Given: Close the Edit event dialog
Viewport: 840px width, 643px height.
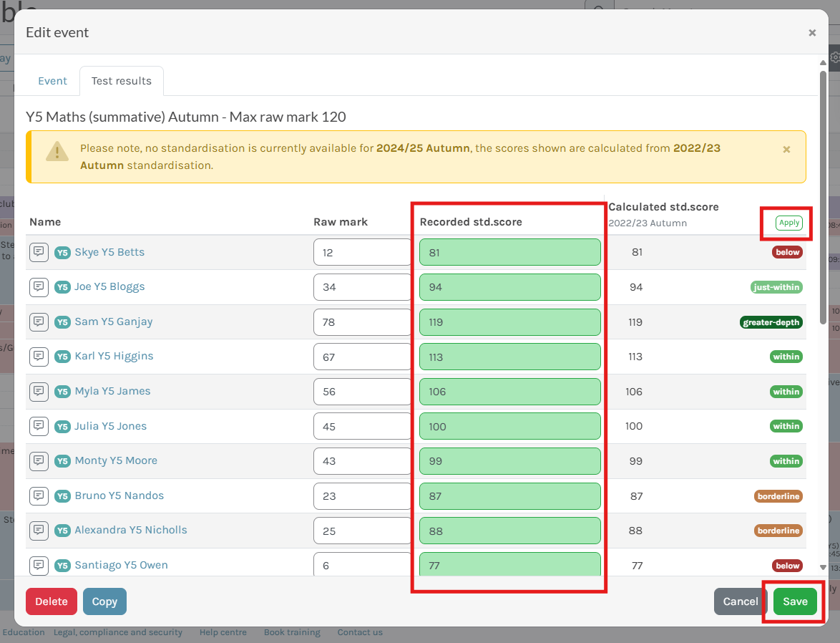Looking at the screenshot, I should tap(812, 32).
